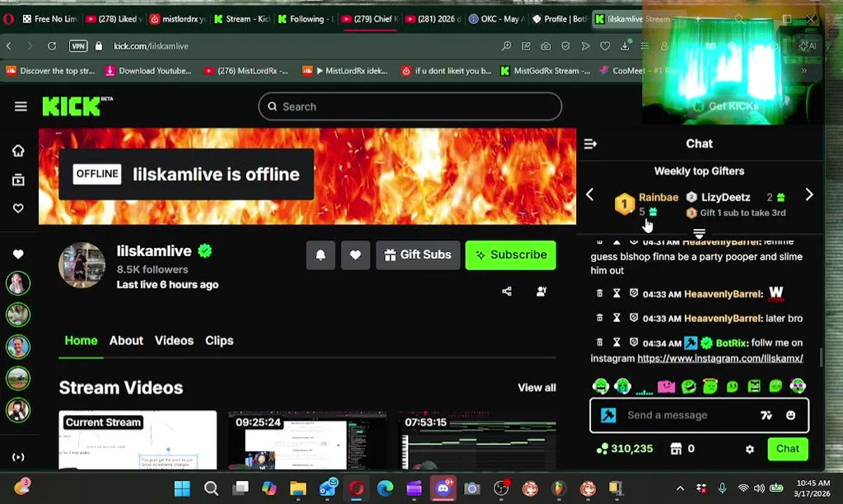Open the Instagram link in BotRix message
Screen dimensions: 843x504
click(x=720, y=358)
